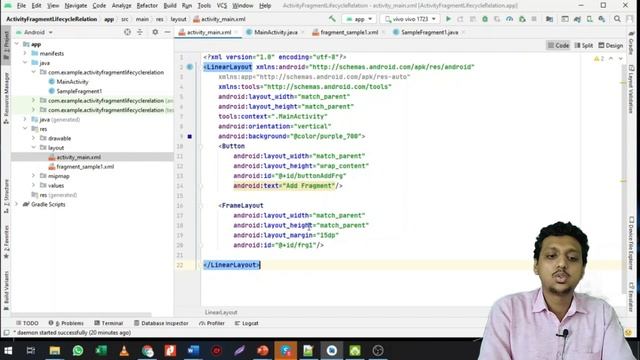This screenshot has width=640, height=360.
Task: Expand the mipmap folder
Action: [33, 176]
